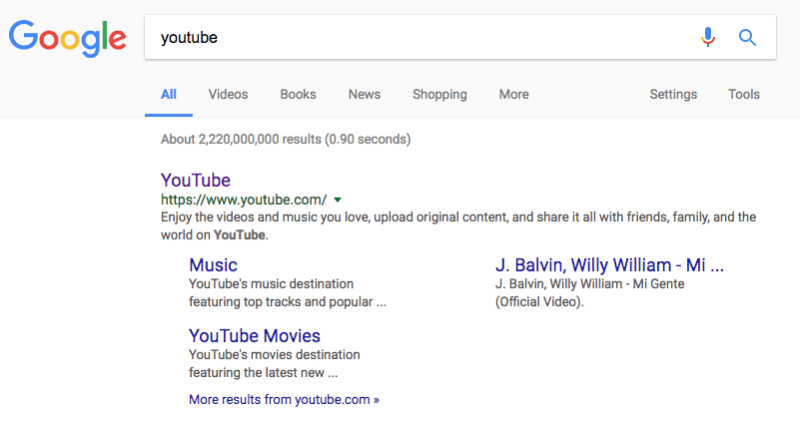800x426 pixels.
Task: Expand the green arrow beside youtube.com URL
Action: pos(337,200)
